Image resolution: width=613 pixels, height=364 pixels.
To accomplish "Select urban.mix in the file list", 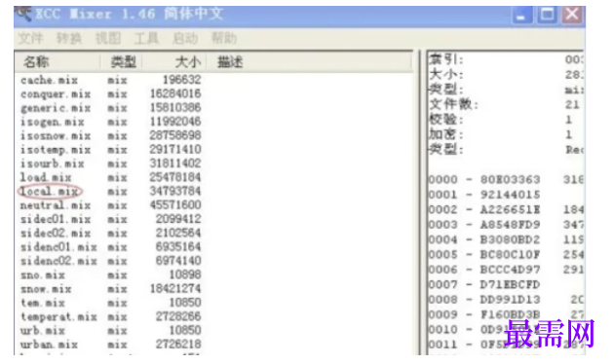I will (x=49, y=345).
